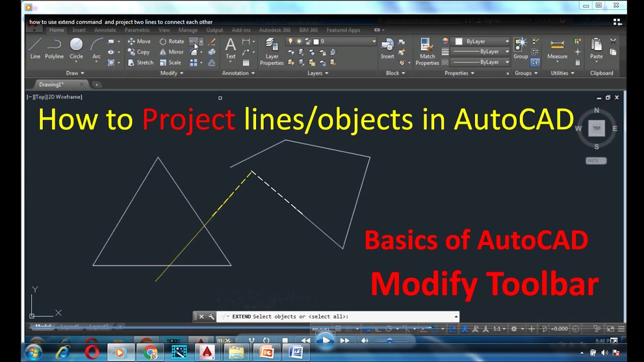The height and width of the screenshot is (362, 644).
Task: Open the Trim/Extend dropdown arrow
Action: tap(201, 41)
